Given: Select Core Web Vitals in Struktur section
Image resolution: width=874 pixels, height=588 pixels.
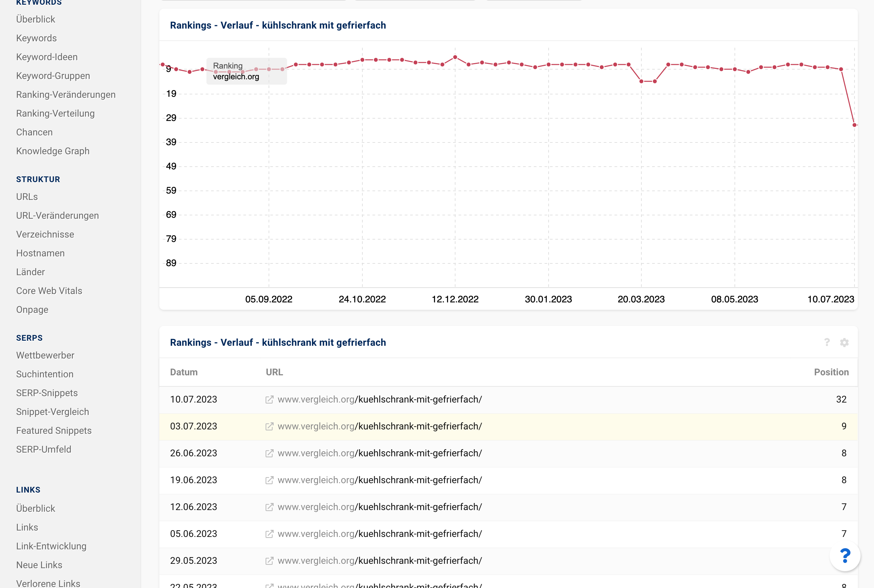Looking at the screenshot, I should click(x=49, y=291).
